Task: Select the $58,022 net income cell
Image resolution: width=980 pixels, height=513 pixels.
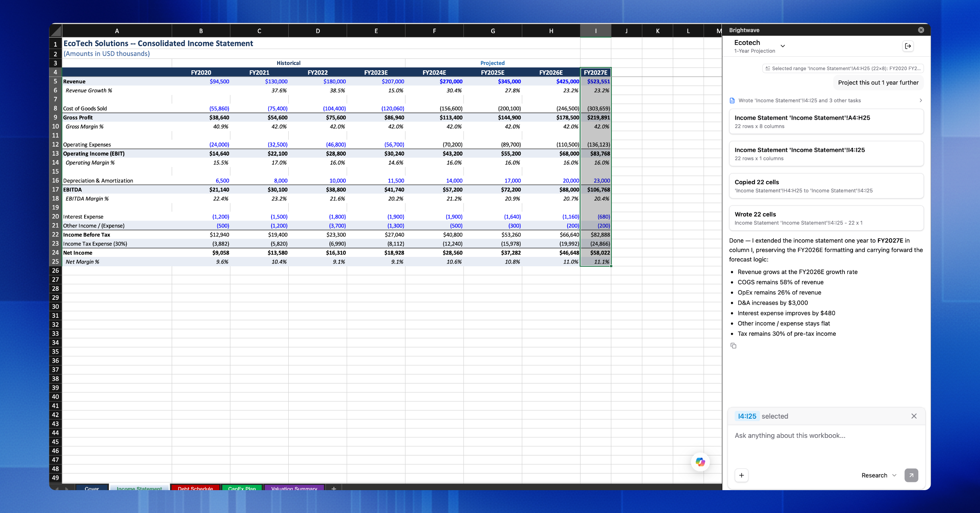Action: (595, 253)
